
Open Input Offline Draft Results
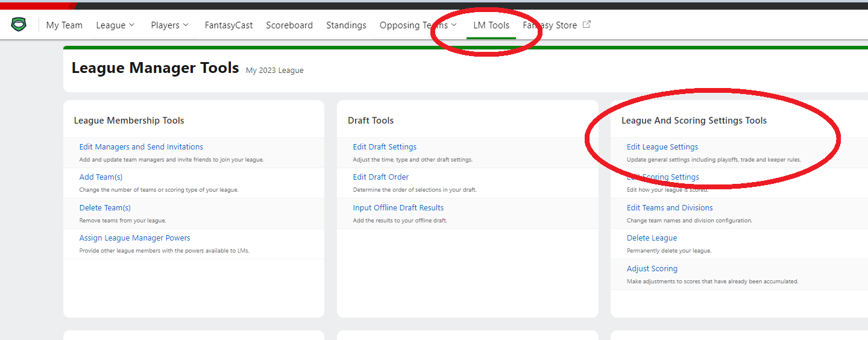(398, 207)
